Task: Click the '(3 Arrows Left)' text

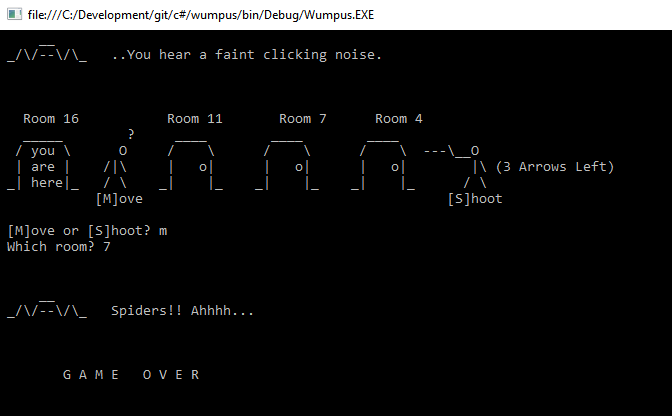Action: tap(555, 167)
